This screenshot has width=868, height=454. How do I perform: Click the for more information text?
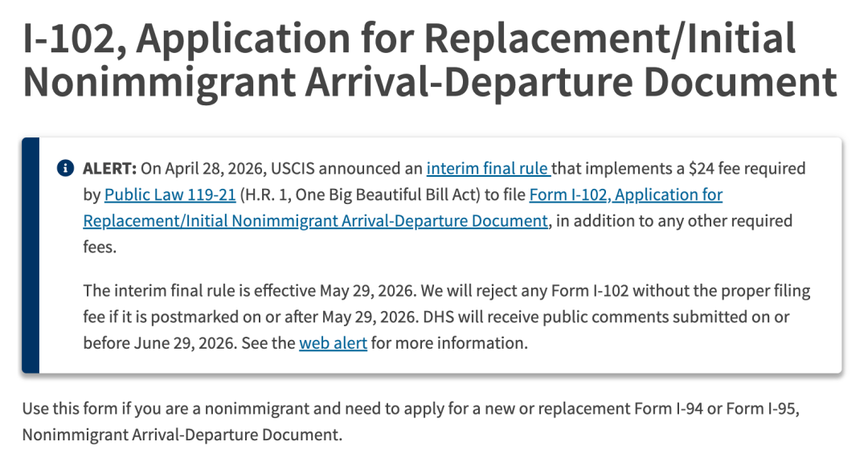point(449,343)
